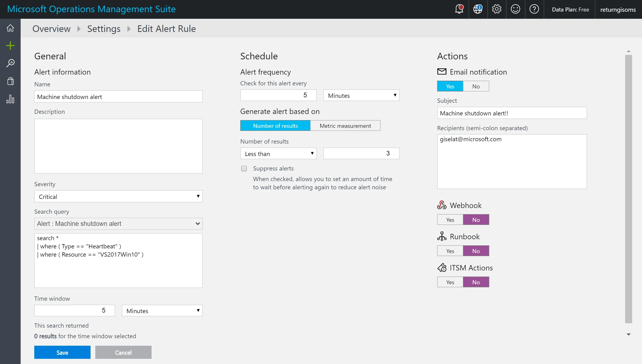Click the ITSM Actions icon
This screenshot has height=364, width=642.
pyautogui.click(x=442, y=268)
